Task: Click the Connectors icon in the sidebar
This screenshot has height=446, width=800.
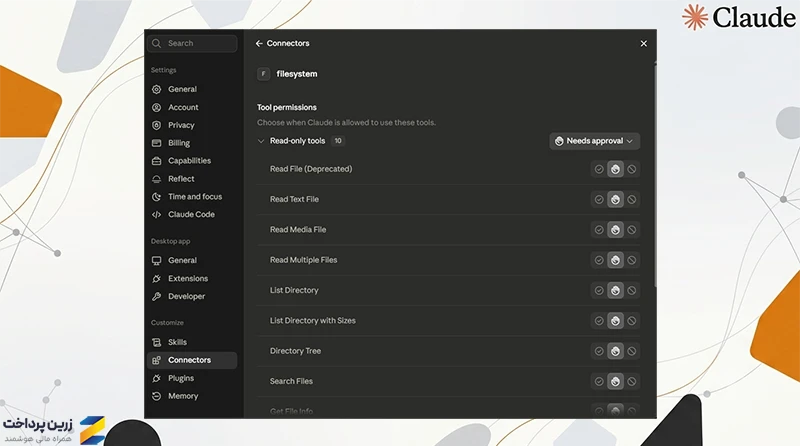Action: (157, 360)
